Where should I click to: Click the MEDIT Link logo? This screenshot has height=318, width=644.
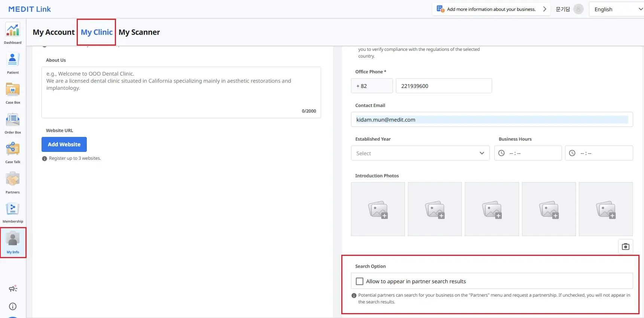pos(30,9)
